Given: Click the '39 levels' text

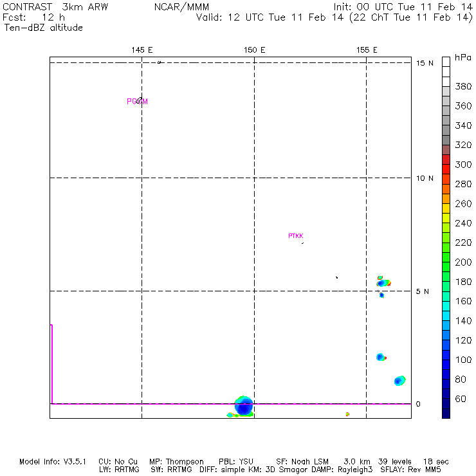Looking at the screenshot, I should tap(395, 462).
